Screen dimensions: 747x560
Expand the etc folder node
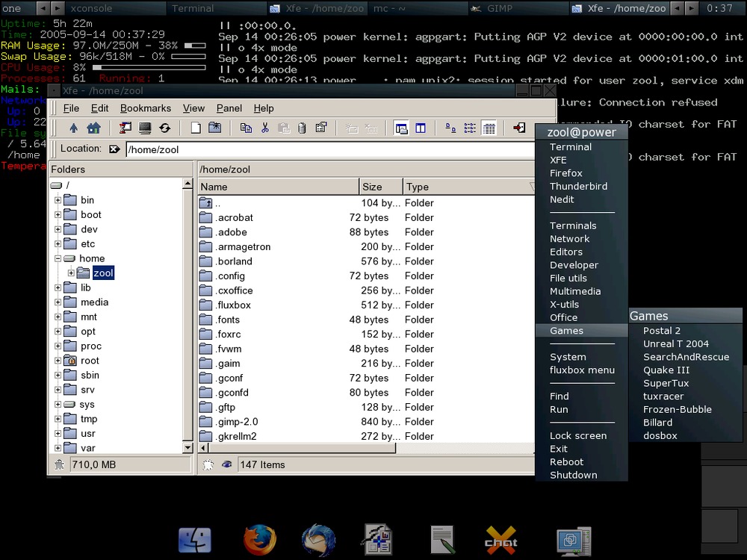58,244
